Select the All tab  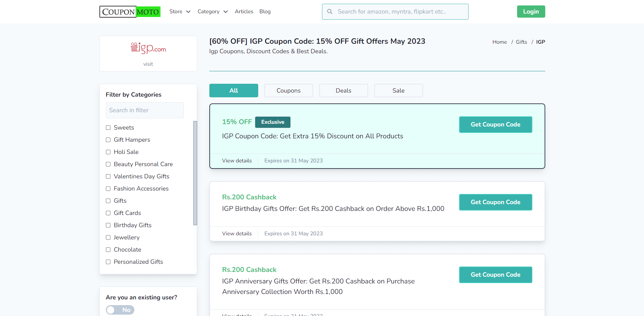pos(234,91)
